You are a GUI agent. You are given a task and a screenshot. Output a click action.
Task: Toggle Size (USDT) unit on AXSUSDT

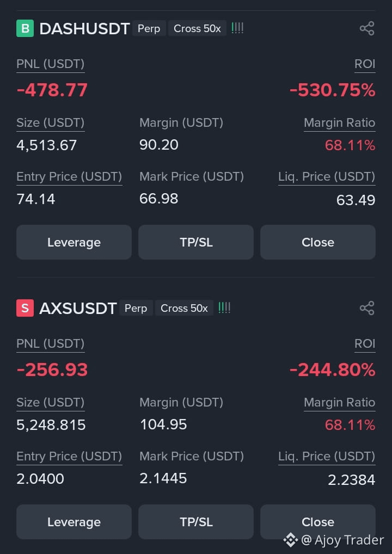point(51,402)
